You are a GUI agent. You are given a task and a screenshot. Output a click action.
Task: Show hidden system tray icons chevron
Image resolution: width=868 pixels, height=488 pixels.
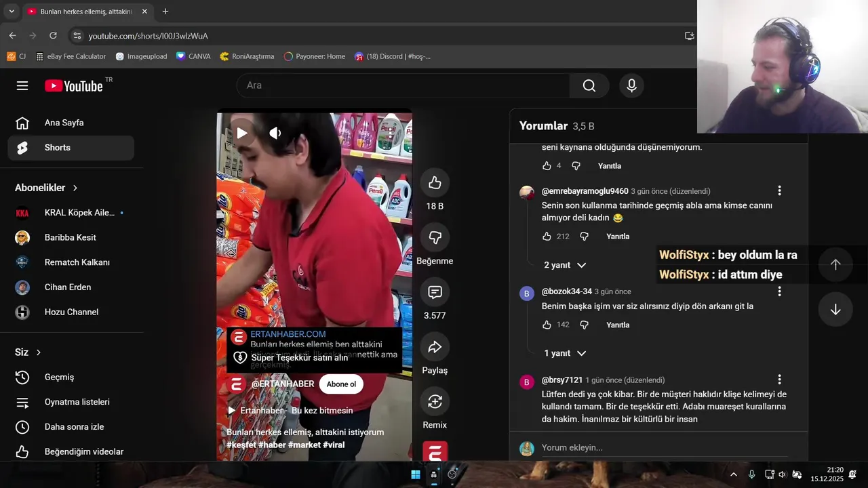(x=733, y=474)
